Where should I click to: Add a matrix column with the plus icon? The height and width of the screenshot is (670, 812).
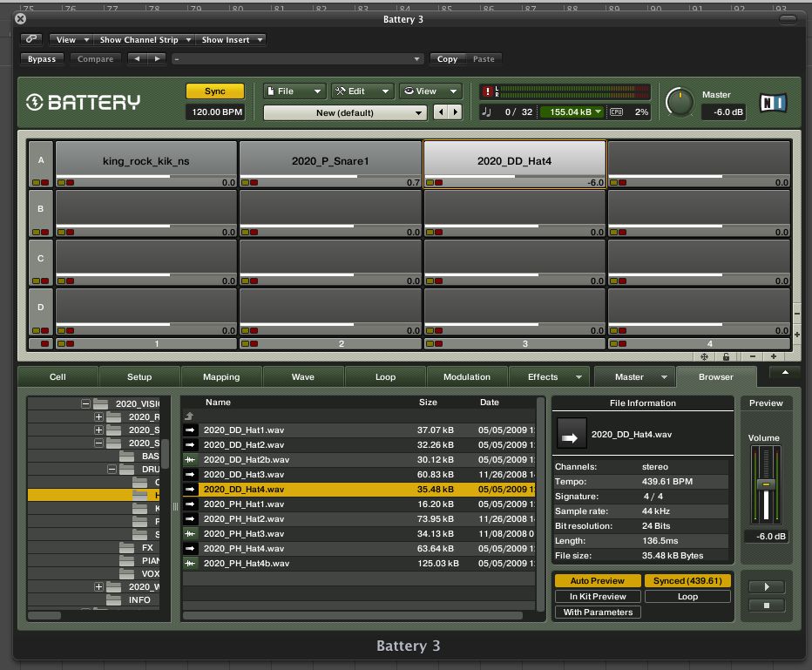[773, 356]
